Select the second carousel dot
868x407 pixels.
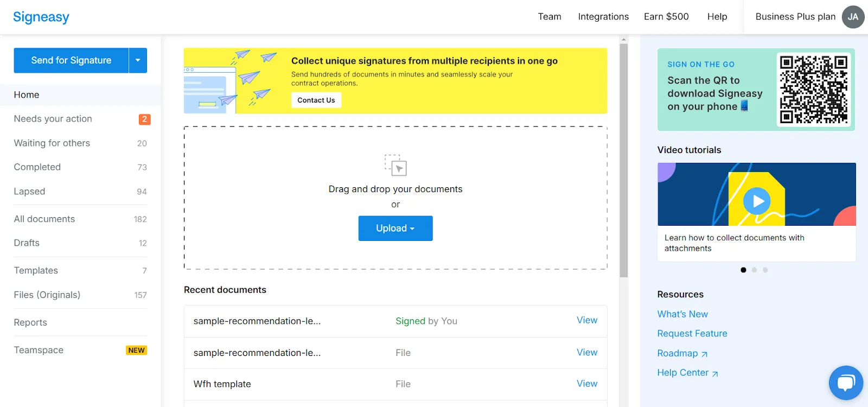point(754,270)
